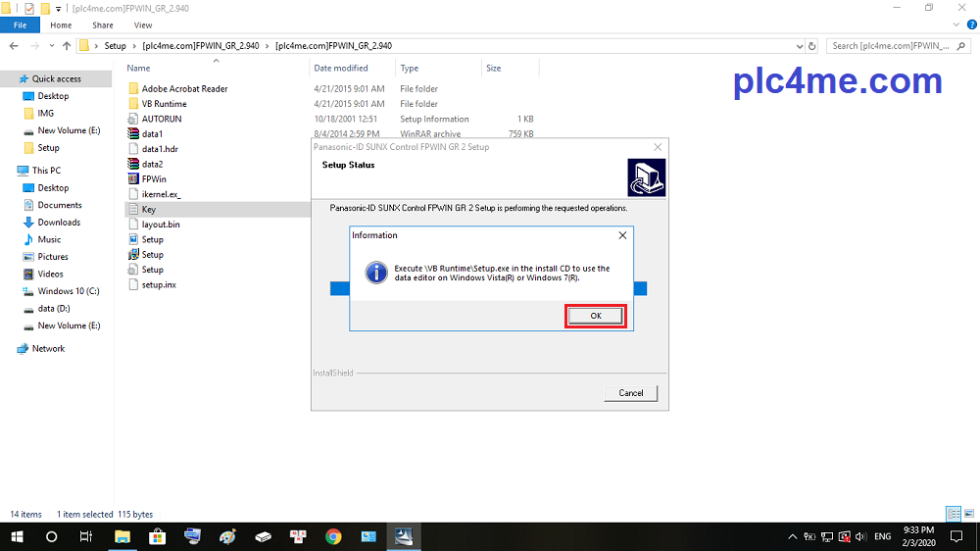Open the Quick Access Toolbar customize dropdown
This screenshot has width=980, height=551.
pyautogui.click(x=59, y=8)
